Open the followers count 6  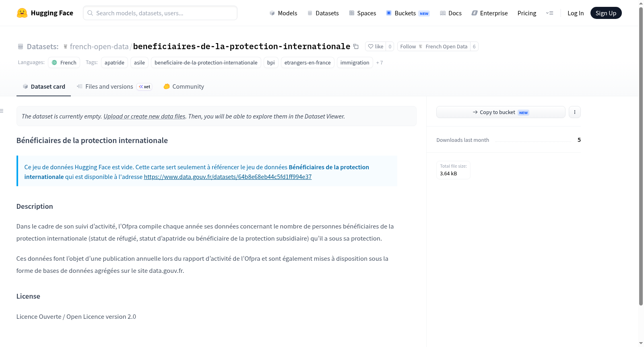coord(474,46)
